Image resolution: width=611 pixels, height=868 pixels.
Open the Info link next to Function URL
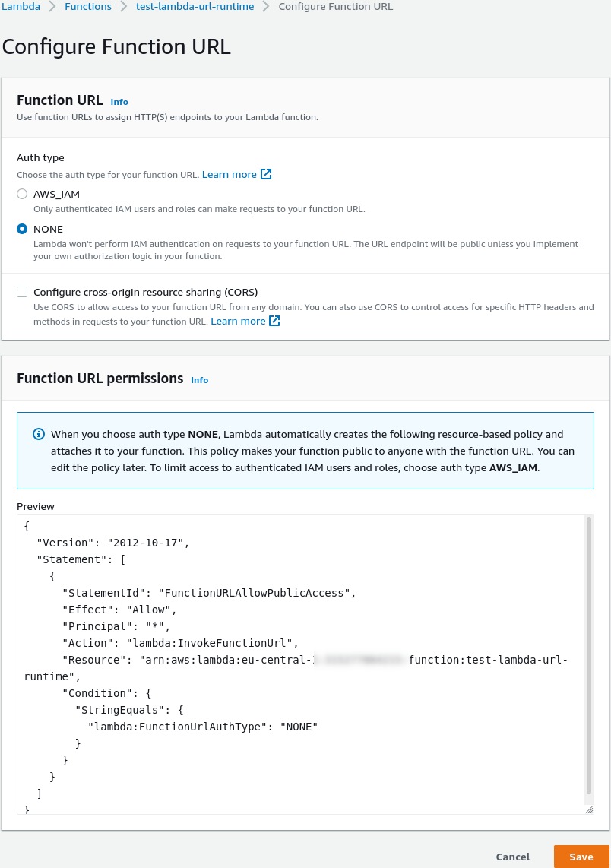119,102
